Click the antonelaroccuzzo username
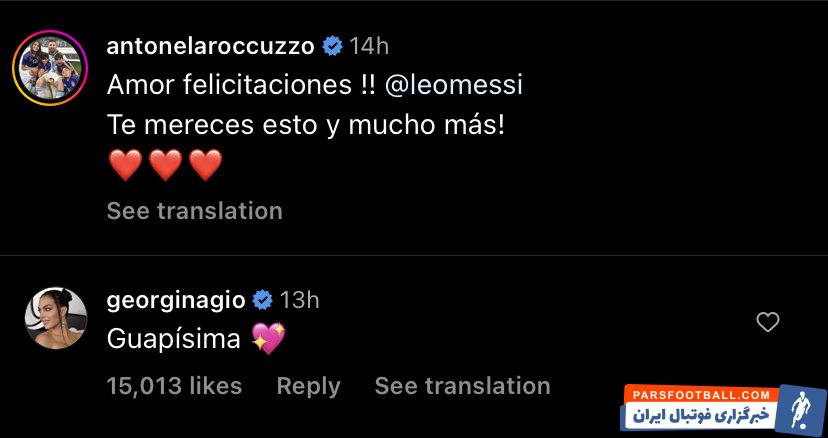This screenshot has height=438, width=828. coord(210,46)
